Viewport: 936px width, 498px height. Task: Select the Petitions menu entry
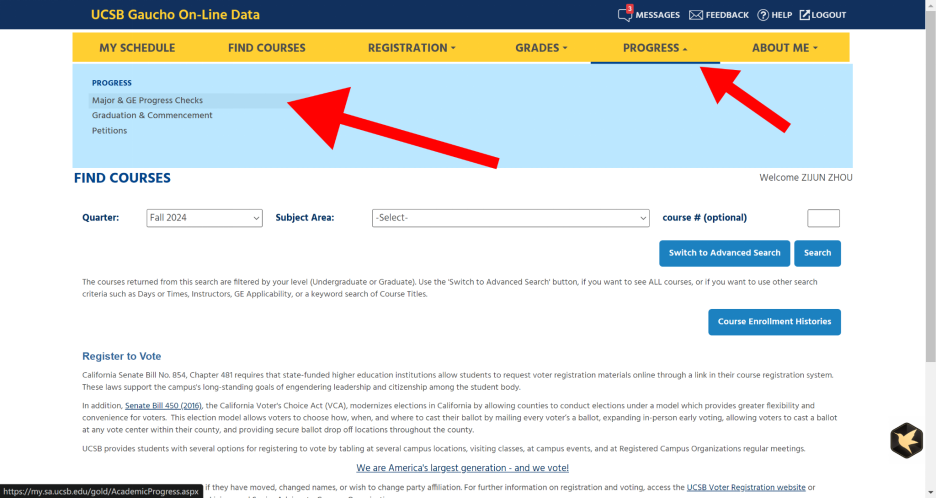[109, 131]
